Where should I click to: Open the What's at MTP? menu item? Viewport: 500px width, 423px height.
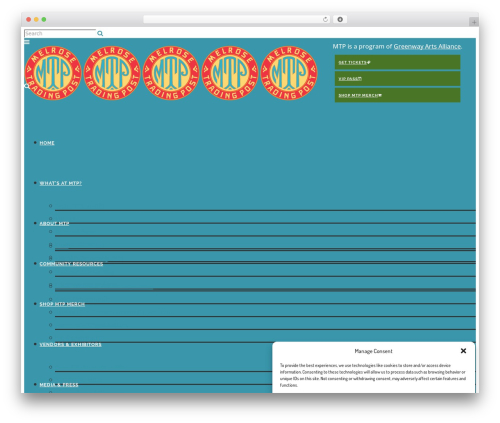tap(61, 183)
